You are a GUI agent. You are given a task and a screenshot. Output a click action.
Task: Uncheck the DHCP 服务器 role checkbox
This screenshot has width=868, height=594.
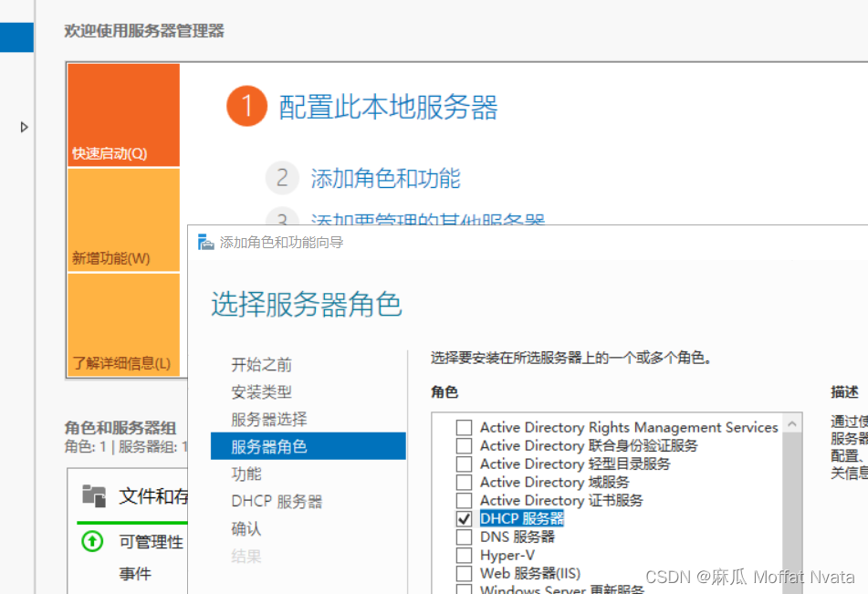[x=464, y=518]
